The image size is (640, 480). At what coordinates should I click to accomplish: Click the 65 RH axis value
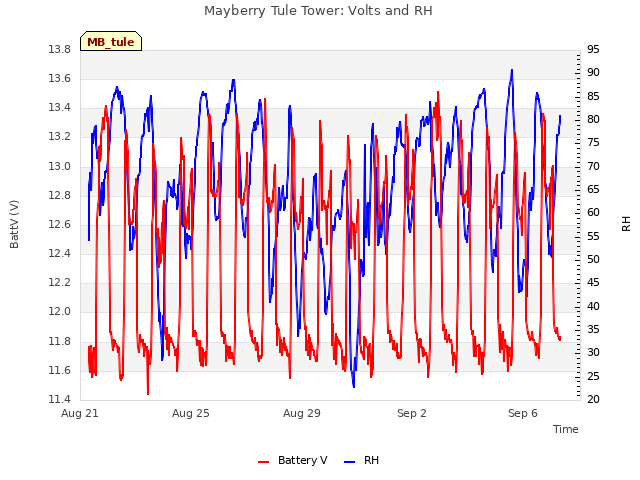(593, 189)
